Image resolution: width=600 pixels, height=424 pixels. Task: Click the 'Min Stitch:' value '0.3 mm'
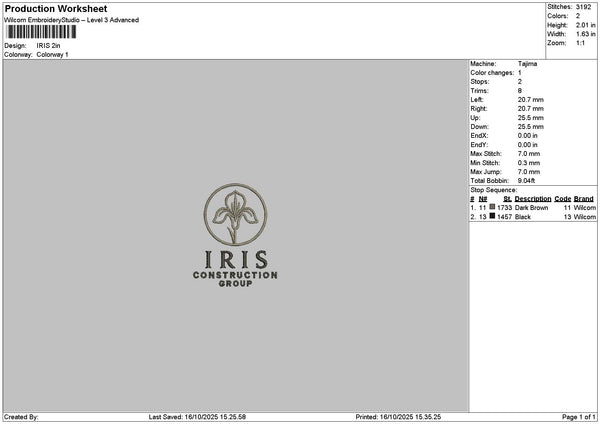pyautogui.click(x=529, y=163)
